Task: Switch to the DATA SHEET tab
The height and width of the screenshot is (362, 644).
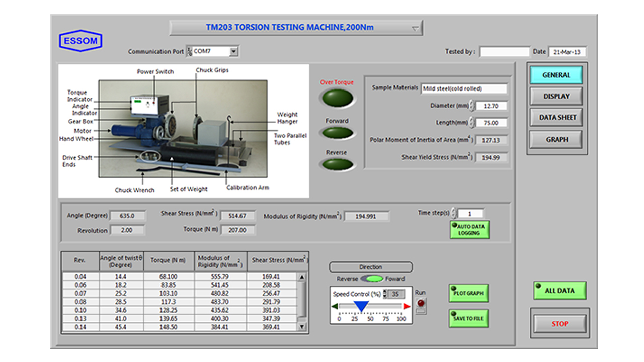Action: [x=557, y=117]
